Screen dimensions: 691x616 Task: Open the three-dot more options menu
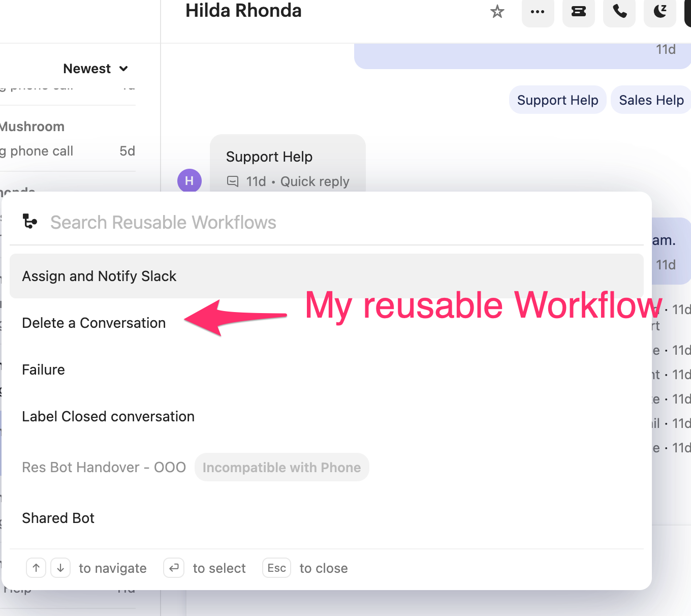point(538,12)
